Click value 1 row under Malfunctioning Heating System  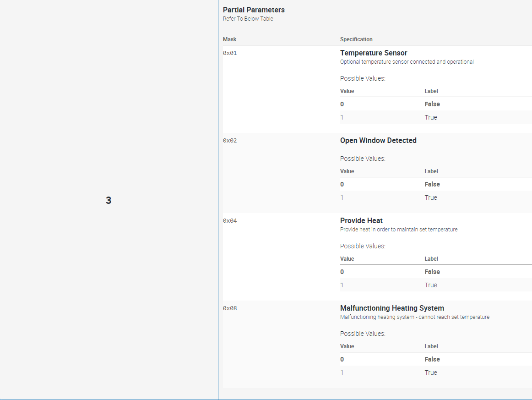342,373
